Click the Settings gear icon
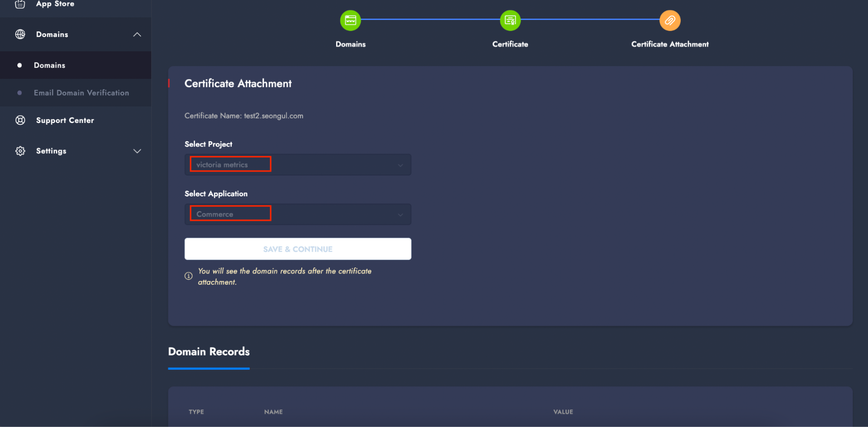This screenshot has height=427, width=868. click(20, 151)
